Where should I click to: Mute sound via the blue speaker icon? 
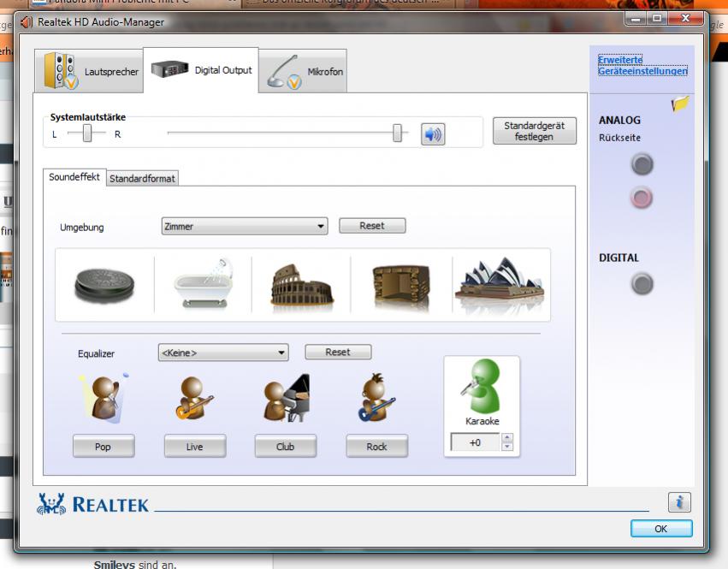433,134
